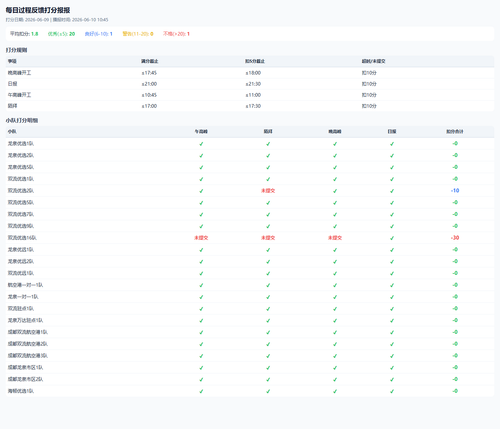Click 午高峰 checkmark for 龙泉优选1队 row
The width and height of the screenshot is (500, 429).
[x=201, y=144]
